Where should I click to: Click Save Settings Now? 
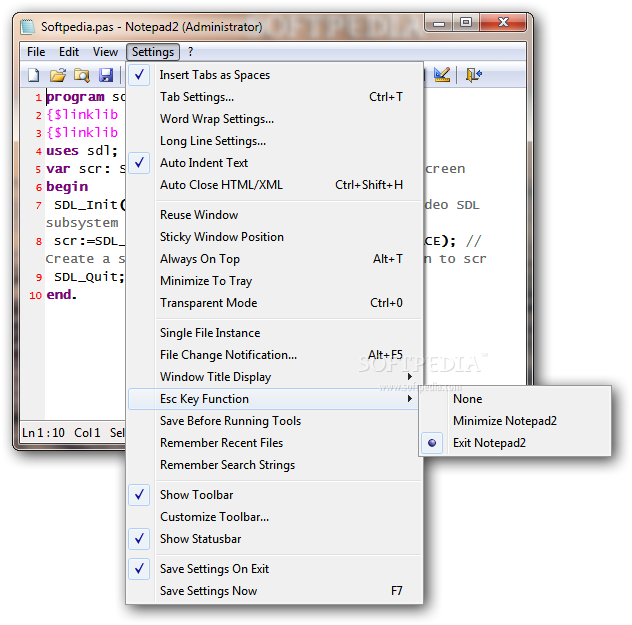click(x=275, y=591)
